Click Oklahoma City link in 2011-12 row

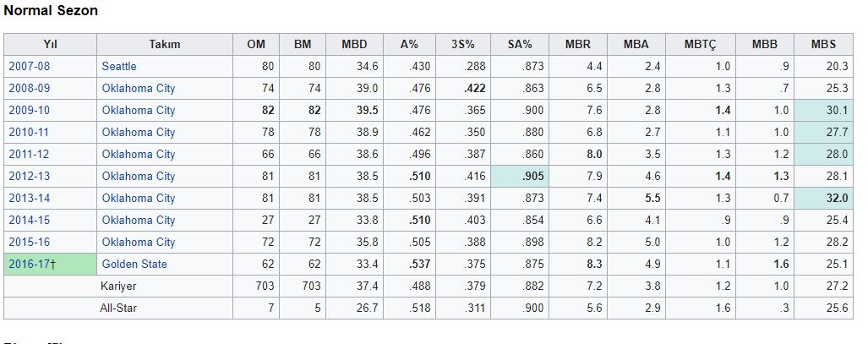click(x=139, y=154)
